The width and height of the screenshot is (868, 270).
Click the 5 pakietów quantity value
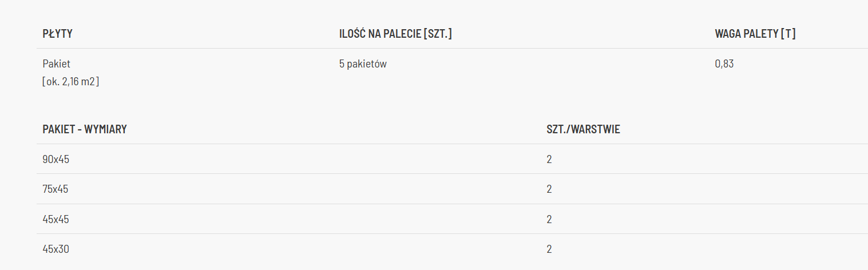pyautogui.click(x=363, y=64)
